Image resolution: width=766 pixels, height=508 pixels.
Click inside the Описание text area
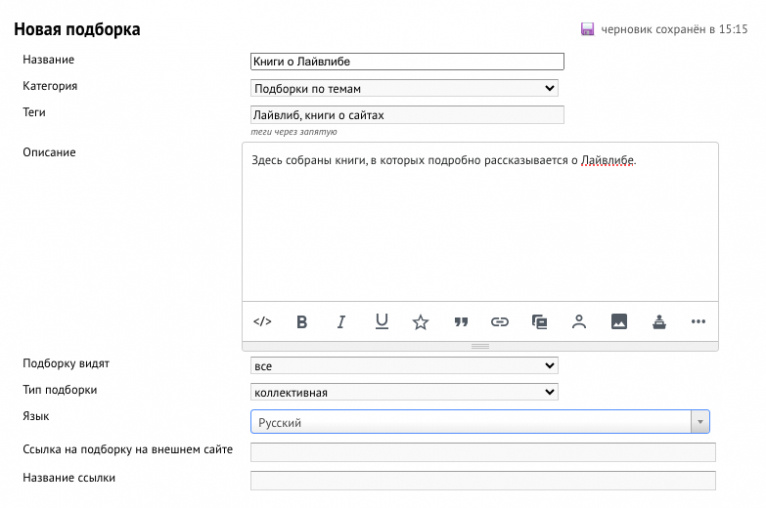(480, 222)
